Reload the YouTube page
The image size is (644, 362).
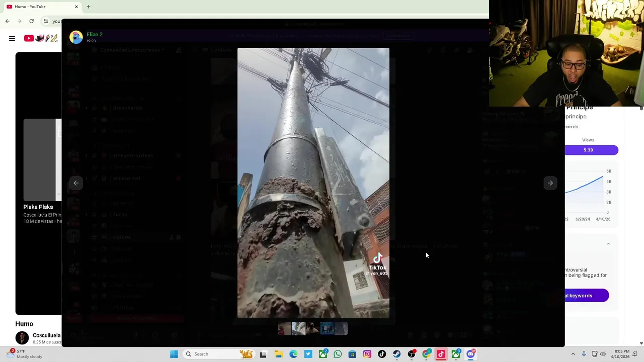pyautogui.click(x=31, y=21)
